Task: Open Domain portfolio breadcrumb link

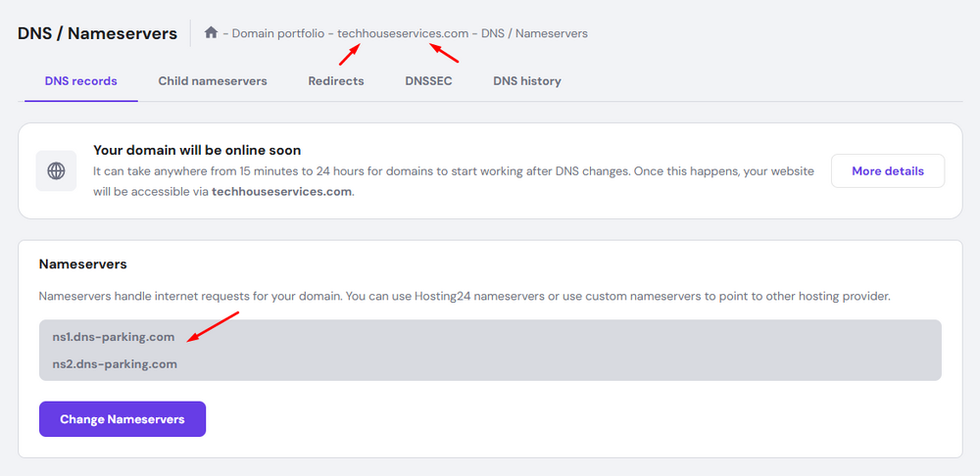Action: pos(278,33)
